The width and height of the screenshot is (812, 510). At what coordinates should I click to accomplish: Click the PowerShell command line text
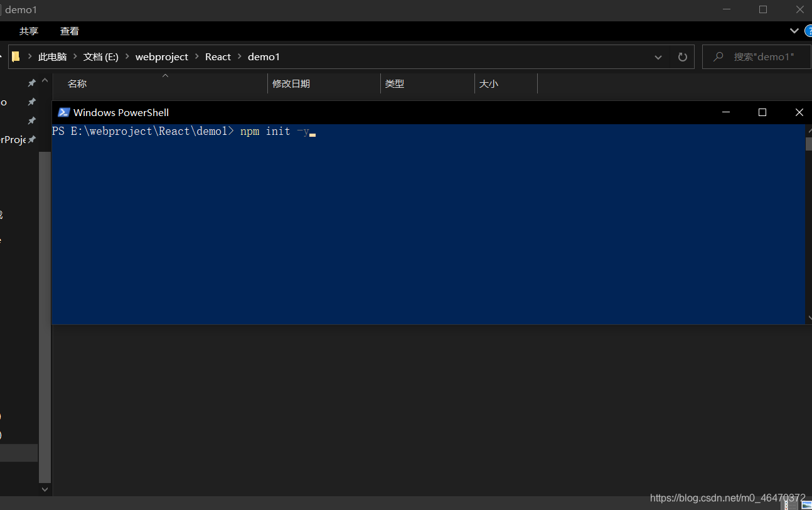(x=183, y=131)
